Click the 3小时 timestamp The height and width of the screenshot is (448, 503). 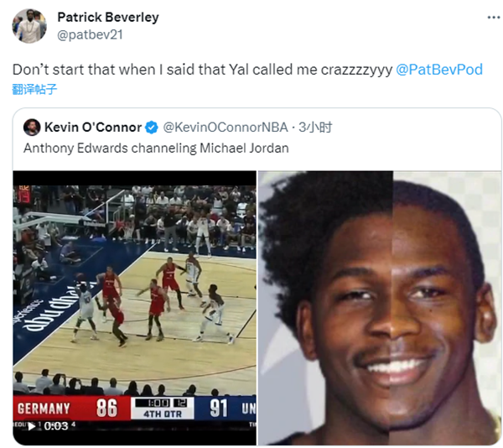click(315, 128)
